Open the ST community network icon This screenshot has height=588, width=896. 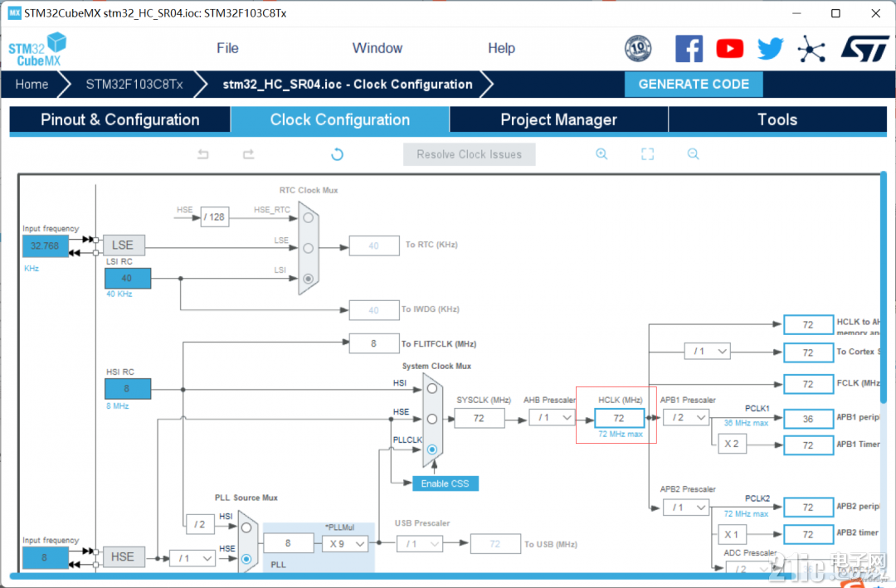click(x=811, y=49)
